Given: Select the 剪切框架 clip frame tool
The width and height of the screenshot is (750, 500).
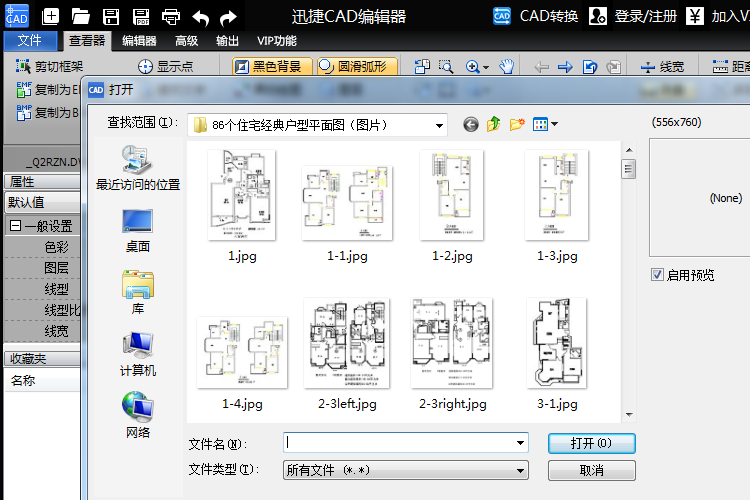Looking at the screenshot, I should tap(49, 67).
